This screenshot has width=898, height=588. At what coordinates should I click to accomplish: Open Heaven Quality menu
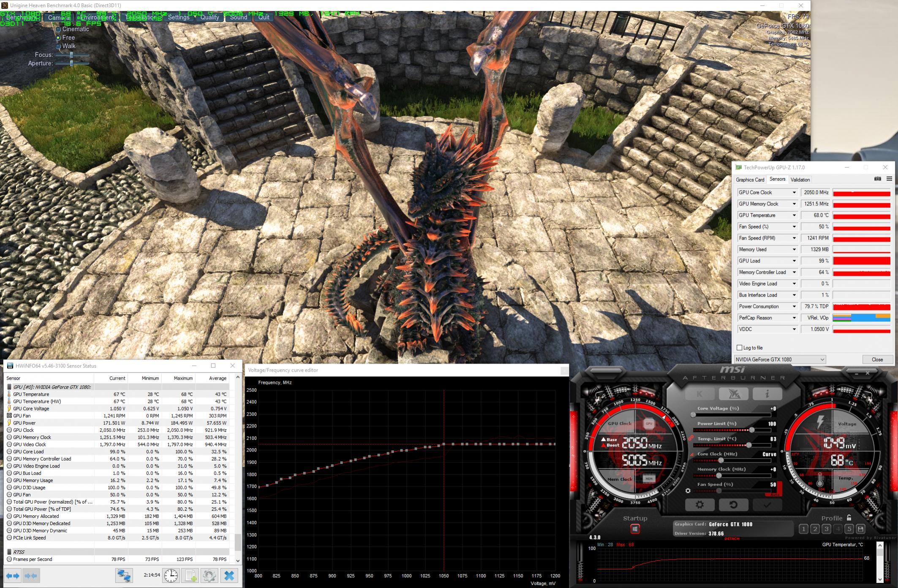[x=210, y=17]
